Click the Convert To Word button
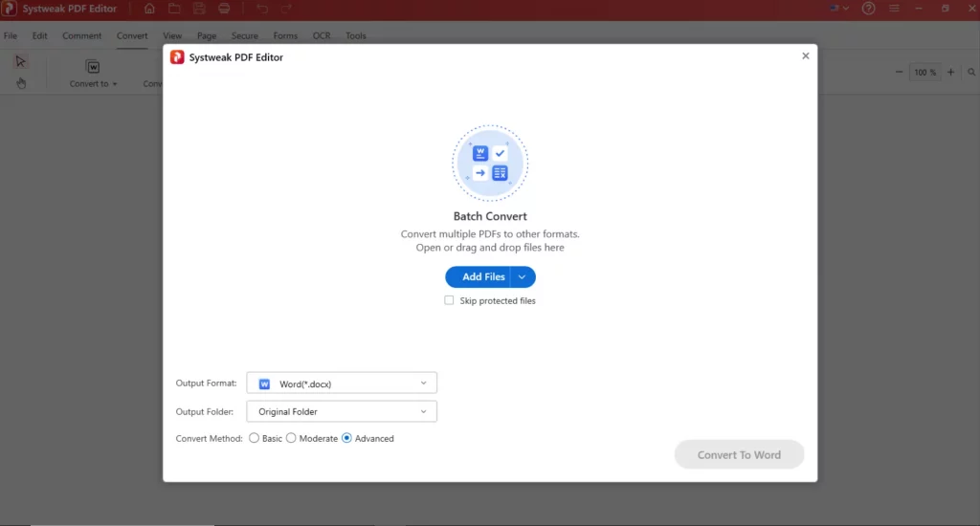980x526 pixels. (739, 455)
